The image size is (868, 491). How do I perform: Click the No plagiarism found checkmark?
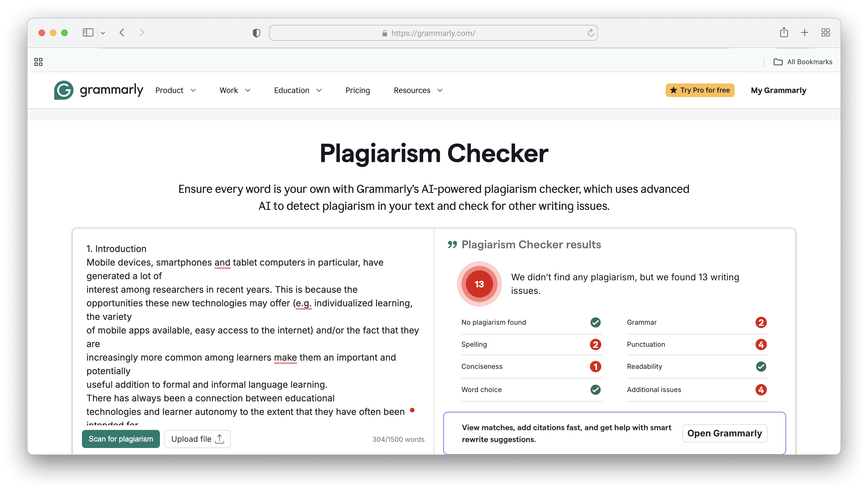point(595,322)
